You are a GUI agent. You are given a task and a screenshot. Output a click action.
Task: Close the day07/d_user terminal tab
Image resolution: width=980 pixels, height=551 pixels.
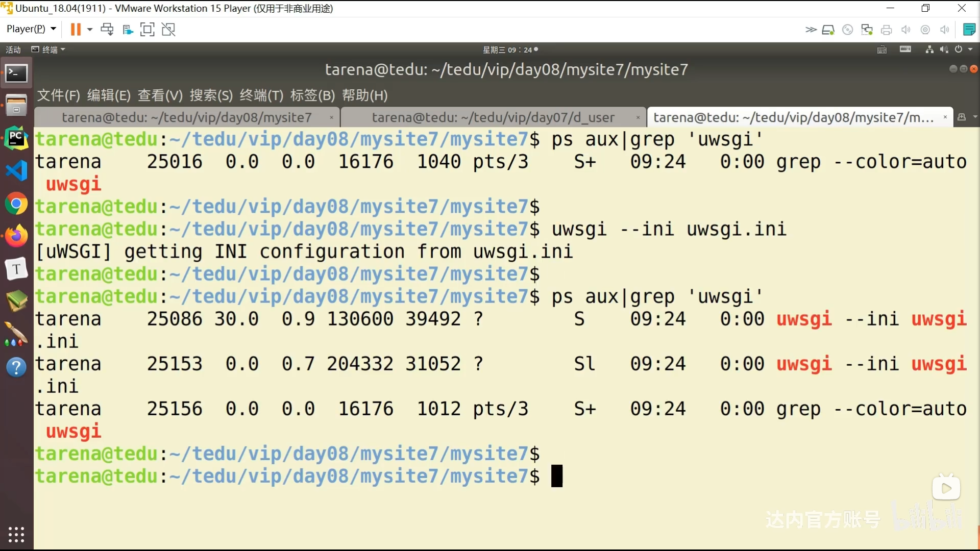point(638,117)
